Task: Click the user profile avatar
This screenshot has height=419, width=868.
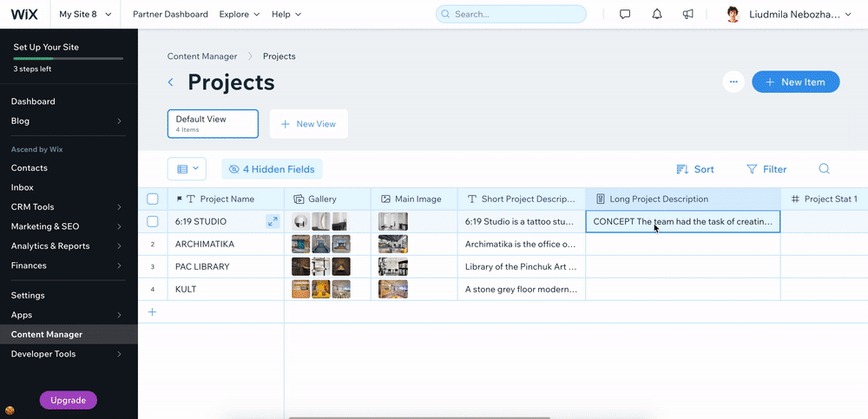Action: point(733,15)
